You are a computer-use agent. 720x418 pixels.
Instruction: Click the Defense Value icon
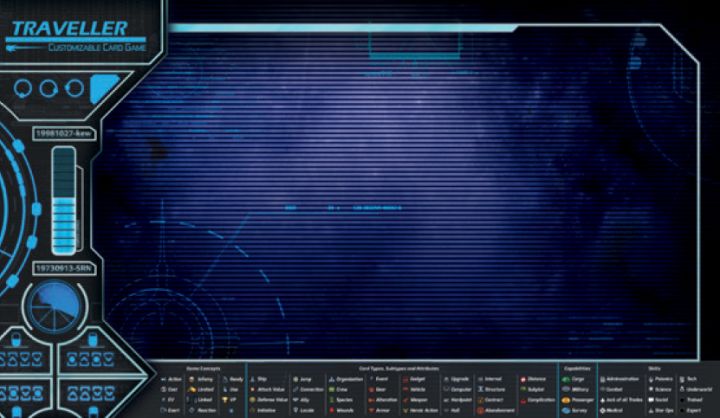(252, 400)
